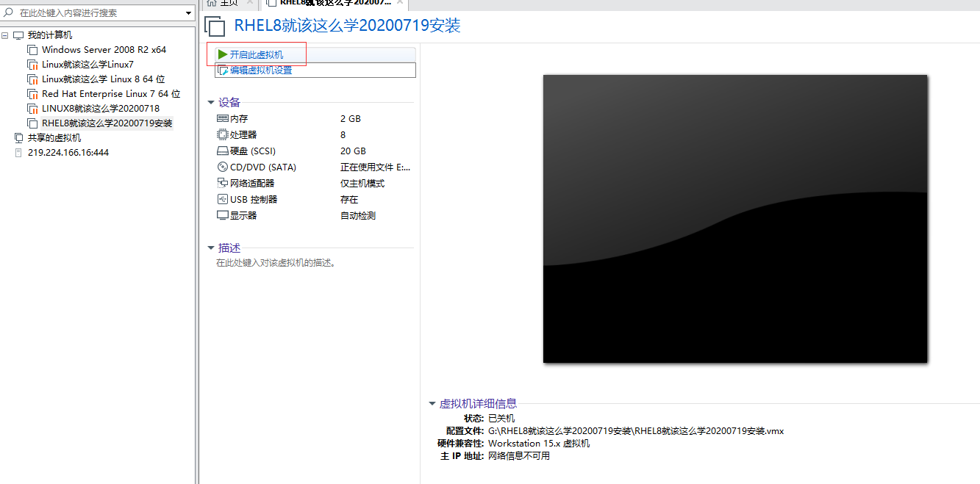Collapse the Description (描述) section
This screenshot has width=980, height=484.
(211, 248)
